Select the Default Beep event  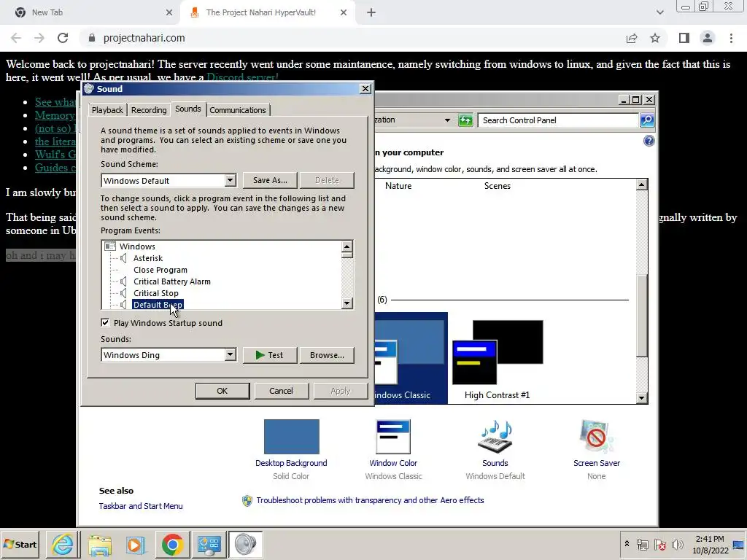point(158,305)
